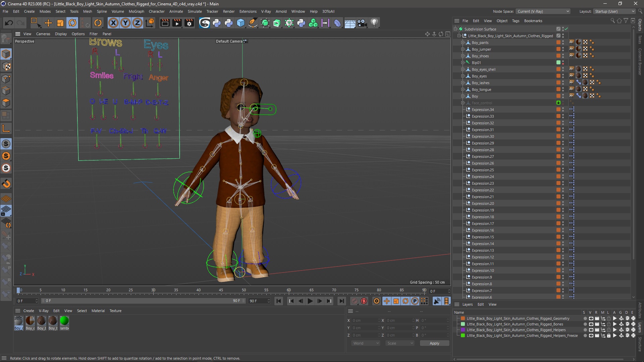This screenshot has height=362, width=644.
Task: Toggle Parameter keyframe recording
Action: [x=415, y=301]
